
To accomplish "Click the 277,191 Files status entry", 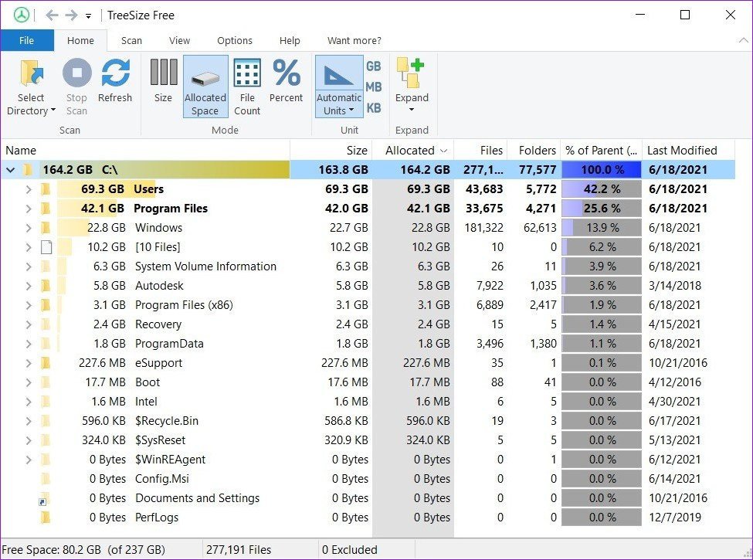I will click(259, 549).
